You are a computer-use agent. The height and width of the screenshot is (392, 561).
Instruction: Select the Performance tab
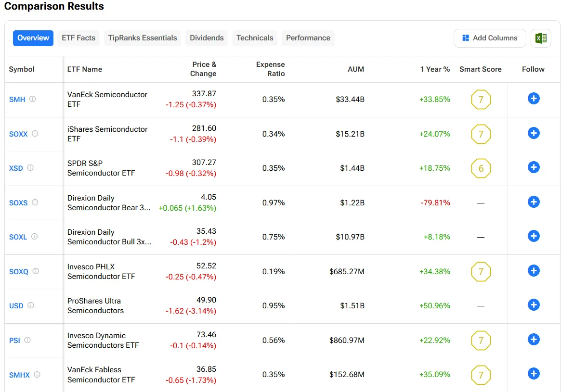pos(308,38)
